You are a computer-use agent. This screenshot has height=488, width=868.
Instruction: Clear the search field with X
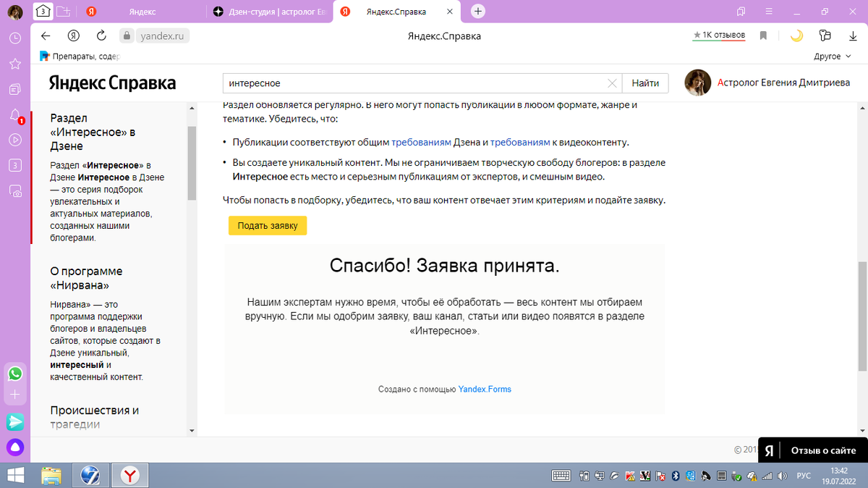612,83
